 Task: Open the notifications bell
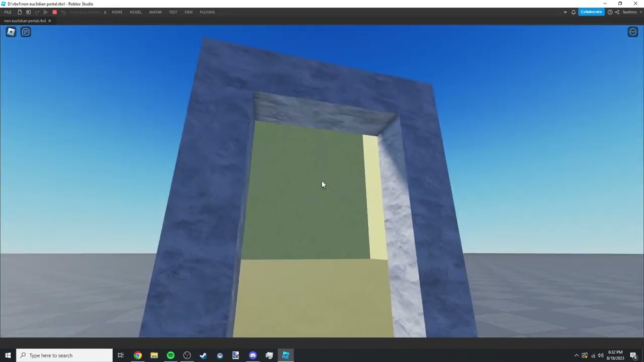point(573,12)
